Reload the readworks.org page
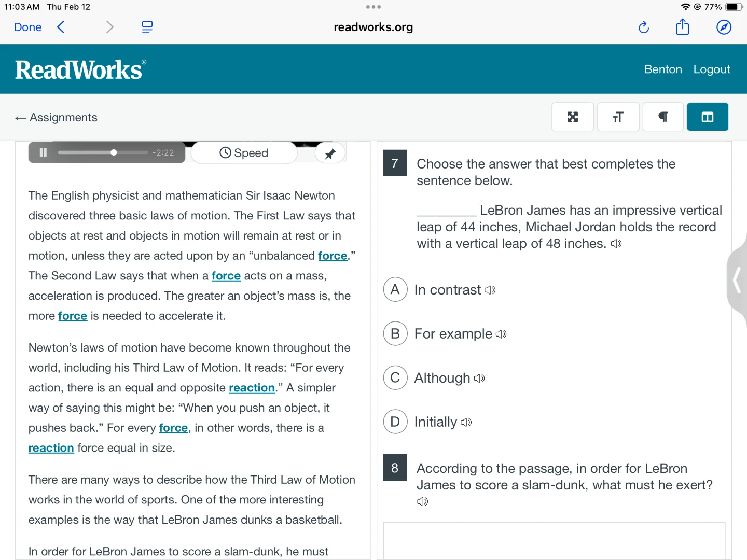Viewport: 747px width, 560px height. point(644,27)
